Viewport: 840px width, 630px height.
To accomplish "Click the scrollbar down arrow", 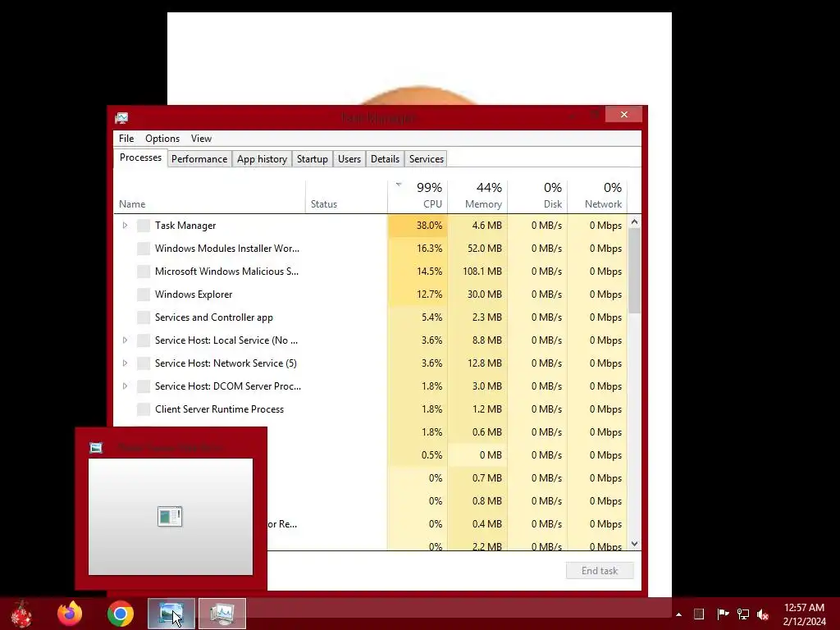I will point(635,544).
